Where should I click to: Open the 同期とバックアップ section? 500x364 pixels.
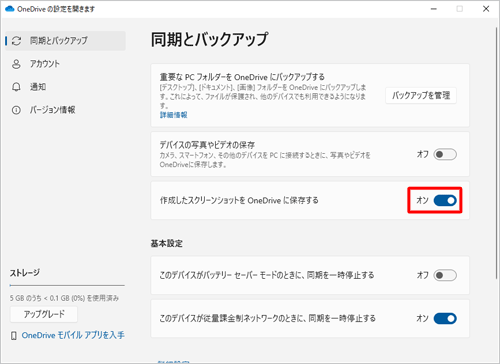click(66, 41)
